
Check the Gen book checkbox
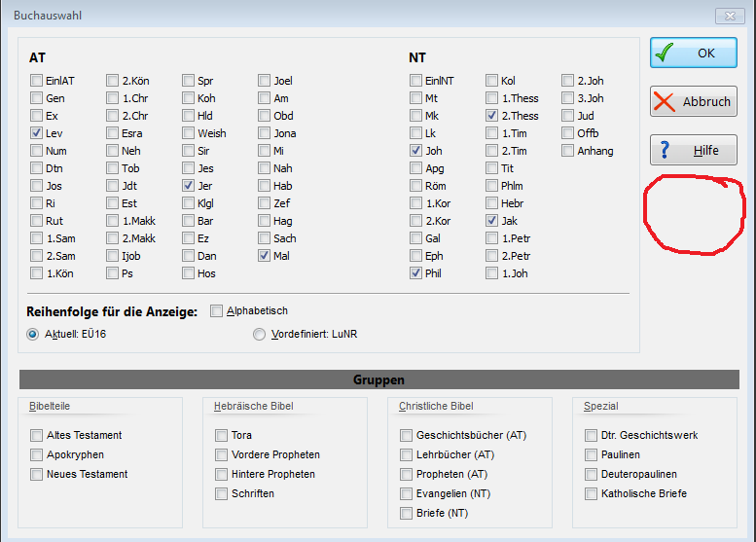point(36,98)
